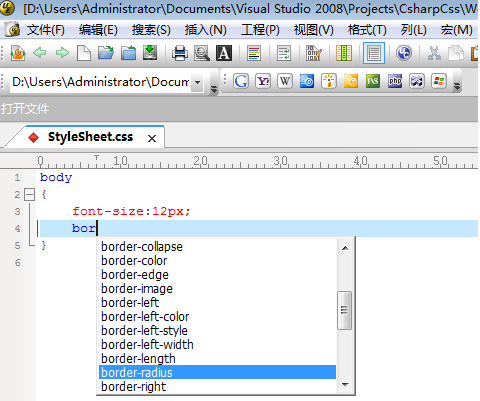Click the autocomplete scrollbar thumb
Viewport: 480px width, 401px height.
(345, 310)
